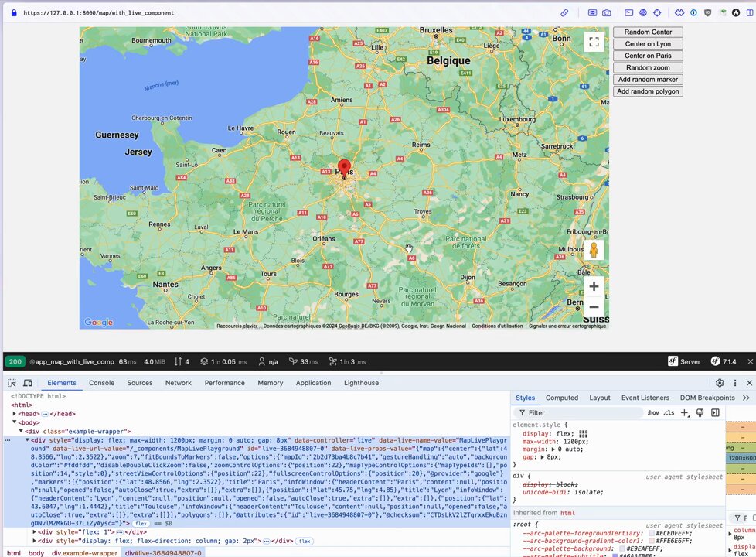Click the red Paris map marker
This screenshot has width=756, height=557.
pos(344,169)
